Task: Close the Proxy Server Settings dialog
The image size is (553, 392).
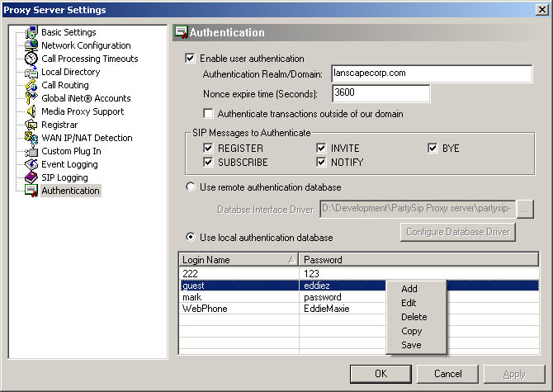Action: click(x=542, y=10)
